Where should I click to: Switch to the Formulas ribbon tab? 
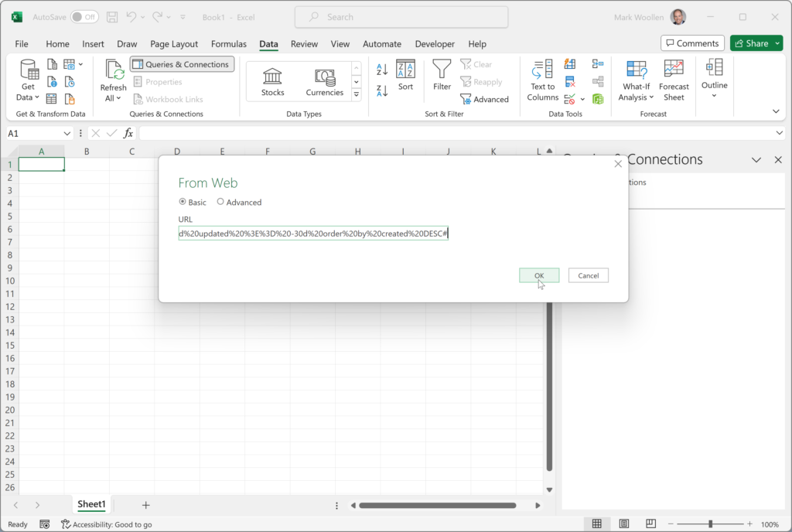click(x=228, y=44)
